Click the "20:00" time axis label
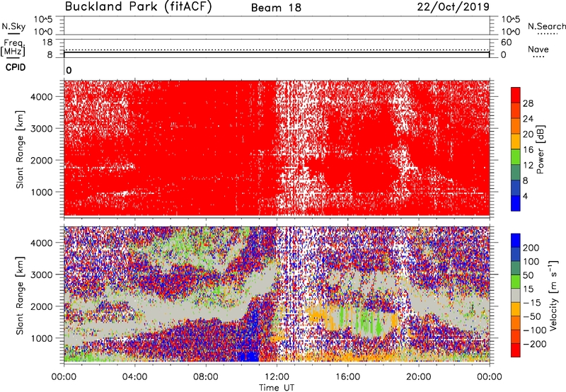The height and width of the screenshot is (392, 566). [419, 377]
